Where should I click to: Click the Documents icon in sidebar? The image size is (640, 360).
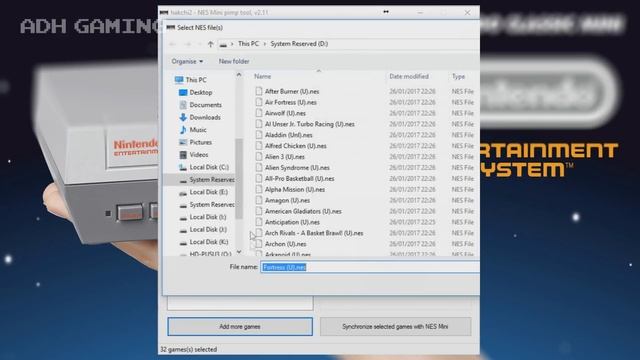pyautogui.click(x=183, y=105)
